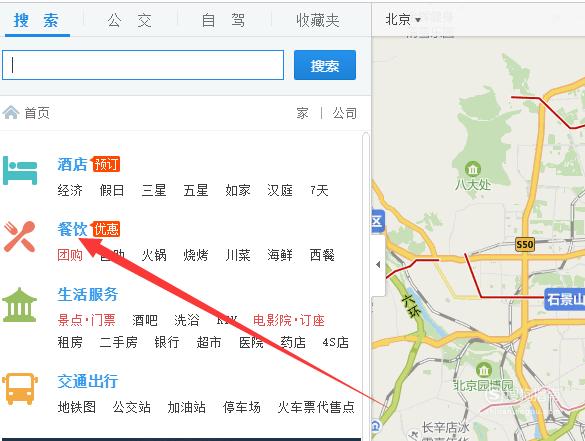Viewport: 585px width, 441px height.
Task: Select 假日 hotel option
Action: pos(112,190)
